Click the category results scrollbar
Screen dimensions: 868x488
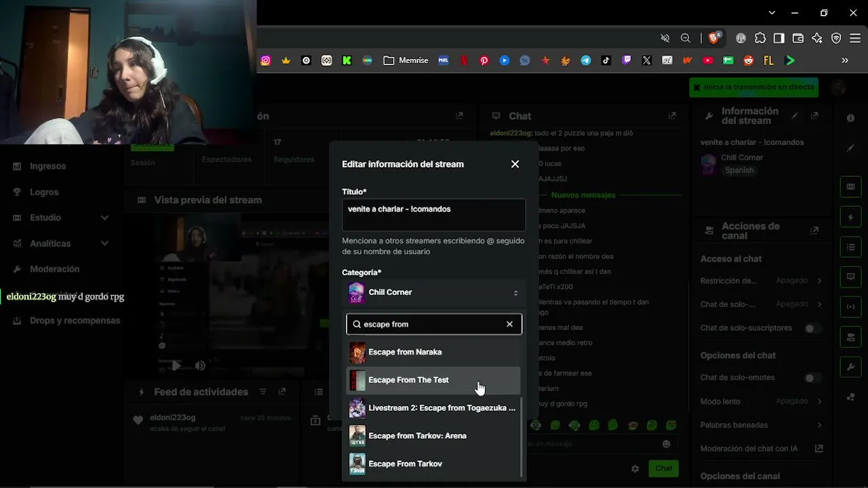coord(521,437)
